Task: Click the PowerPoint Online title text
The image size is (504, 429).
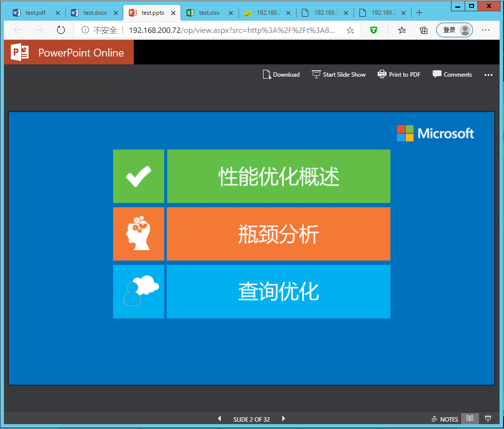Action: (81, 53)
